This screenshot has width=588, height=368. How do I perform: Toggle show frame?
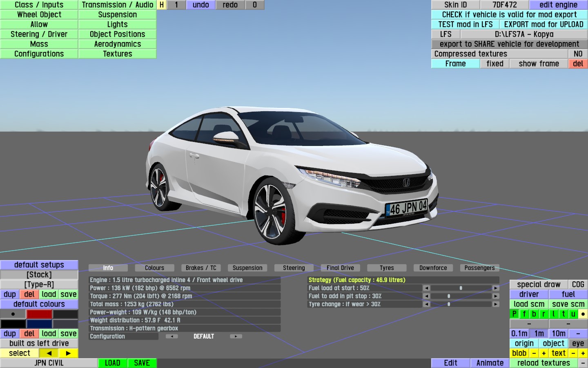[x=539, y=64]
